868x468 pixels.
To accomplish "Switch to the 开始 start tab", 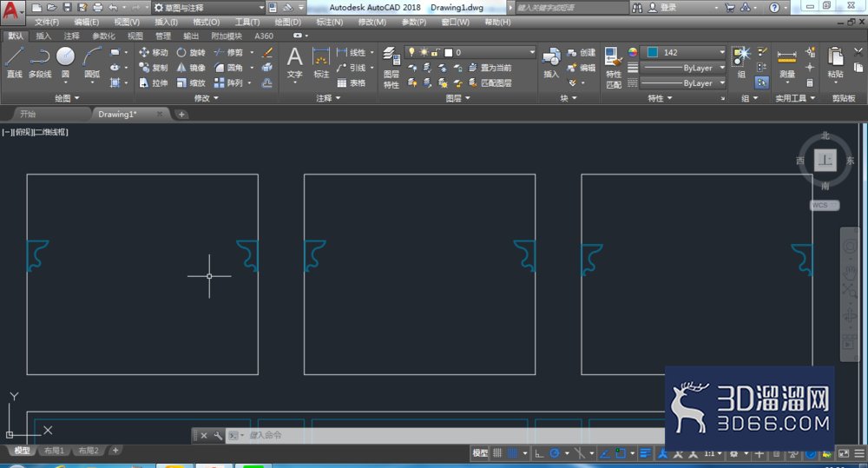I will pyautogui.click(x=28, y=114).
